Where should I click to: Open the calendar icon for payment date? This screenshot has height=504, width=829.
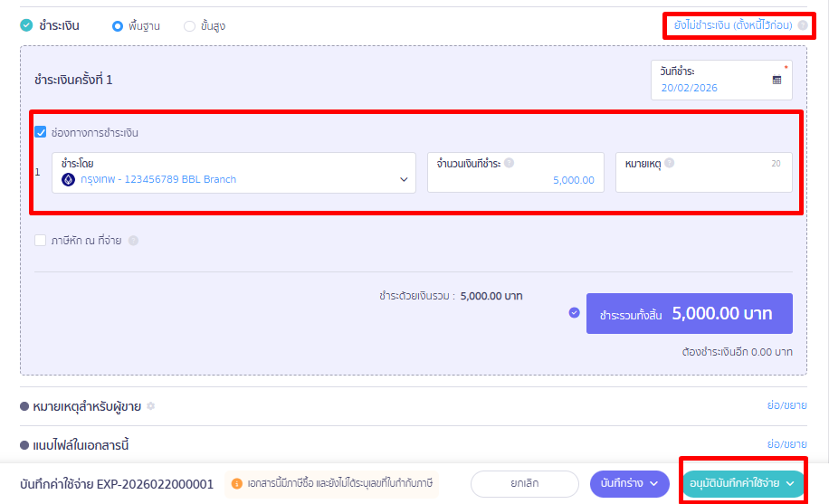point(777,80)
